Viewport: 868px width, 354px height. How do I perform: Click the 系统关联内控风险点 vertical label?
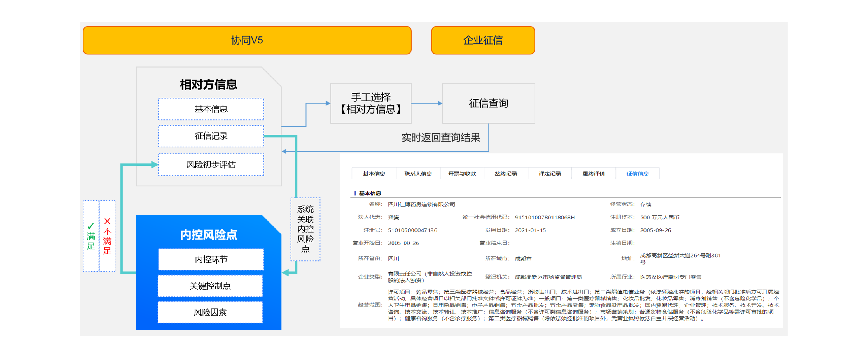(305, 229)
